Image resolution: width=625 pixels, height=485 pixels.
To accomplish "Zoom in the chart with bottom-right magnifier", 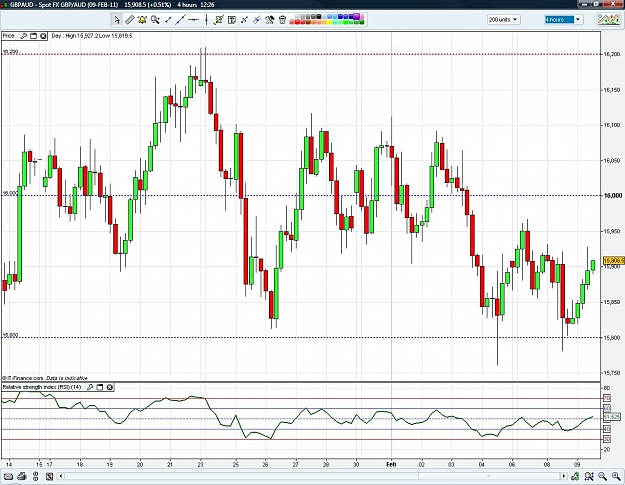I will [617, 476].
